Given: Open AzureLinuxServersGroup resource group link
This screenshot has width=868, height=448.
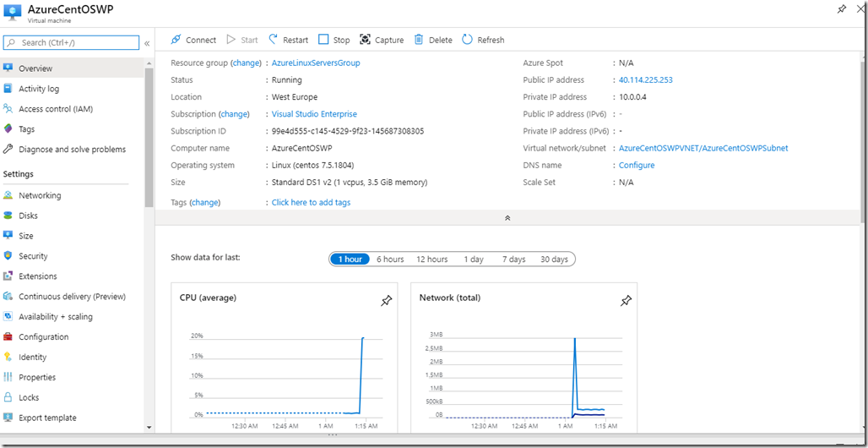Looking at the screenshot, I should point(316,63).
